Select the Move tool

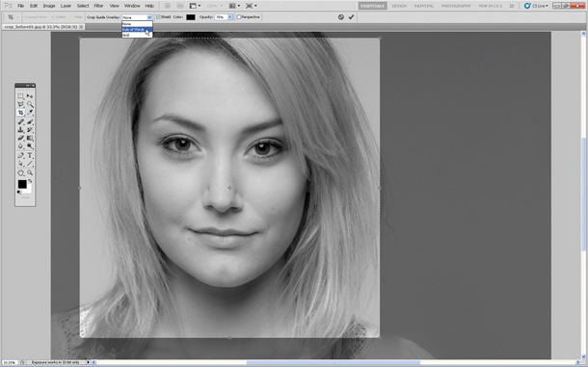[30, 96]
